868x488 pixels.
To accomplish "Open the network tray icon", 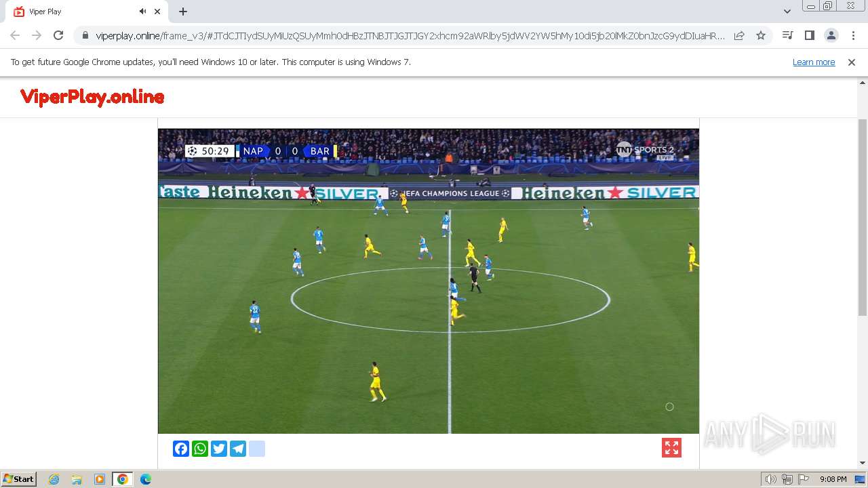I will pyautogui.click(x=787, y=479).
